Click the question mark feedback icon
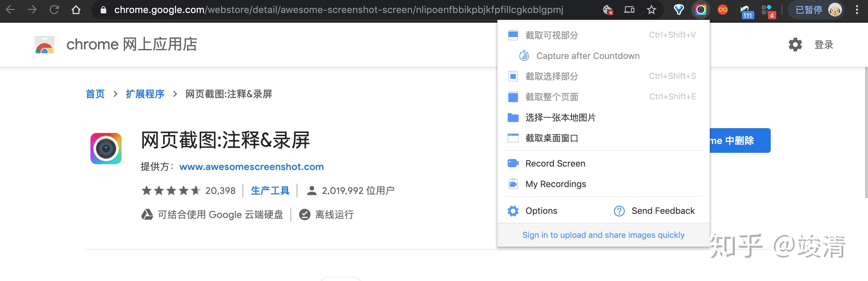This screenshot has height=281, width=868. point(619,211)
